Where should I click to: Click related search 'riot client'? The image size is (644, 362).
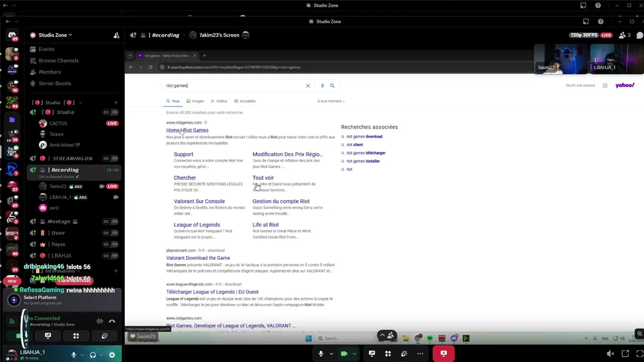[354, 145]
